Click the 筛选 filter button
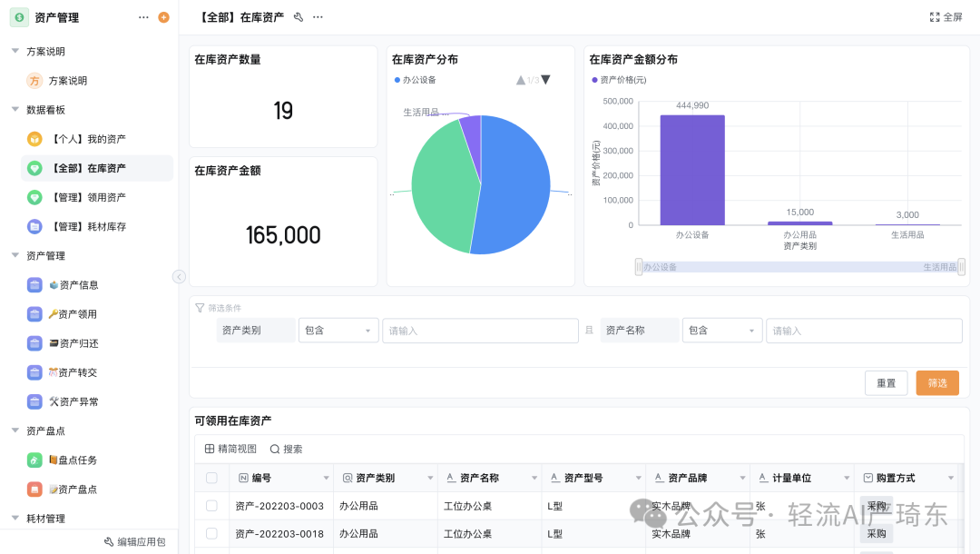The width and height of the screenshot is (980, 554). click(937, 382)
